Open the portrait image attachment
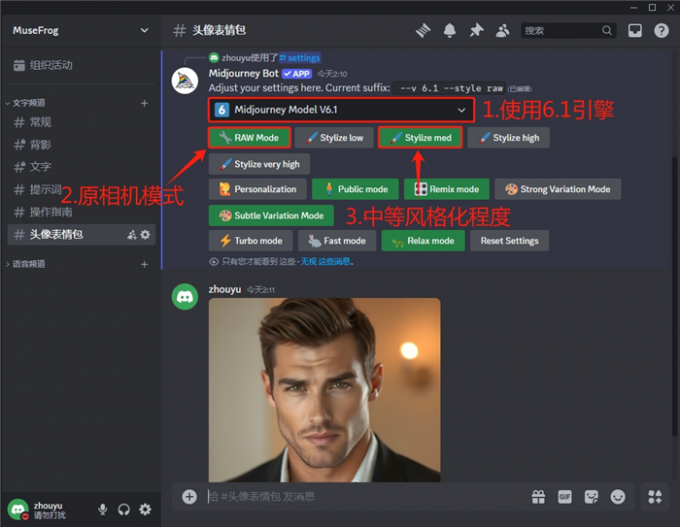Image resolution: width=680 pixels, height=527 pixels. tap(324, 390)
